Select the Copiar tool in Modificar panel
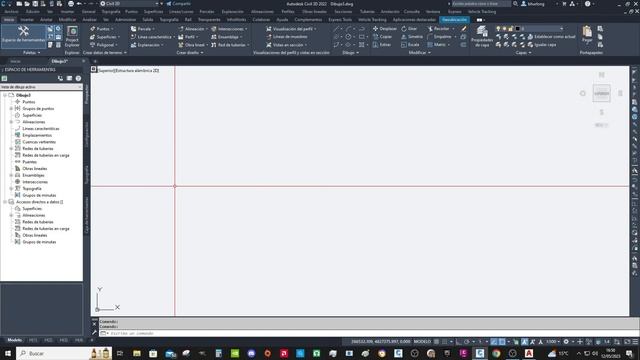Image resolution: width=640 pixels, height=360 pixels. tap(382, 37)
